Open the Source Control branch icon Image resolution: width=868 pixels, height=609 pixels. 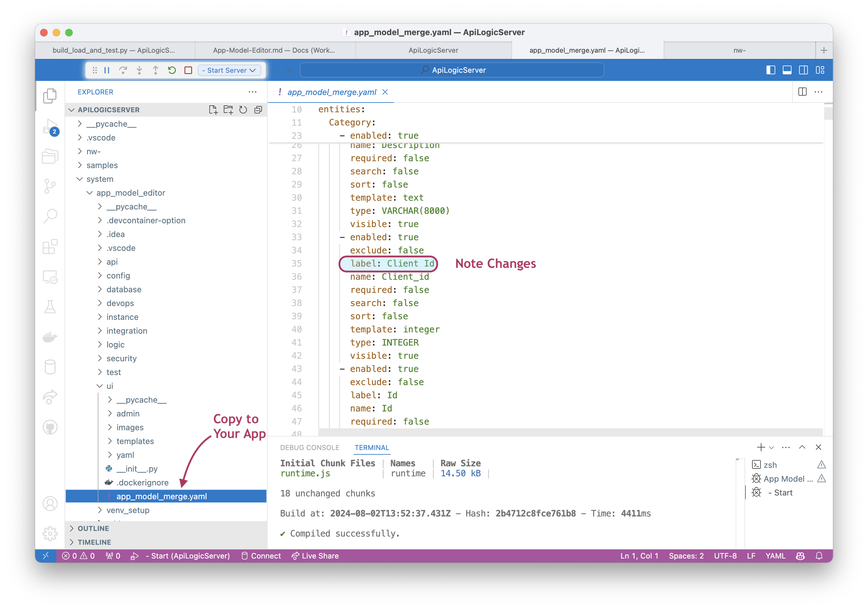[x=50, y=186]
